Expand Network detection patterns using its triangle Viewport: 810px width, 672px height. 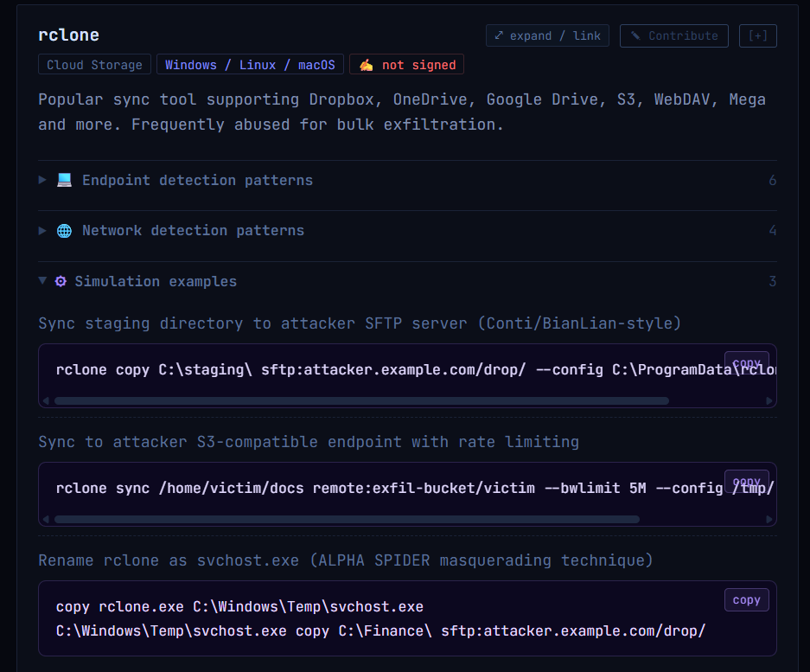[x=42, y=231]
